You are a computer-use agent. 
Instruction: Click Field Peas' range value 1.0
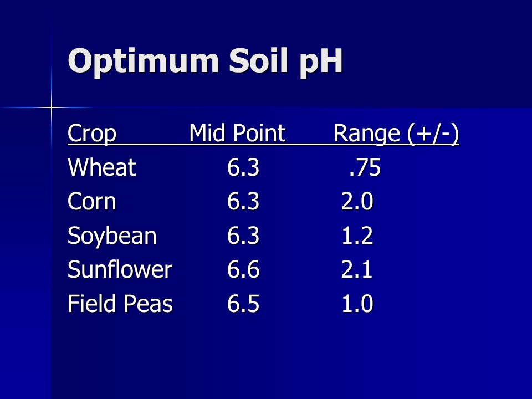pyautogui.click(x=357, y=303)
